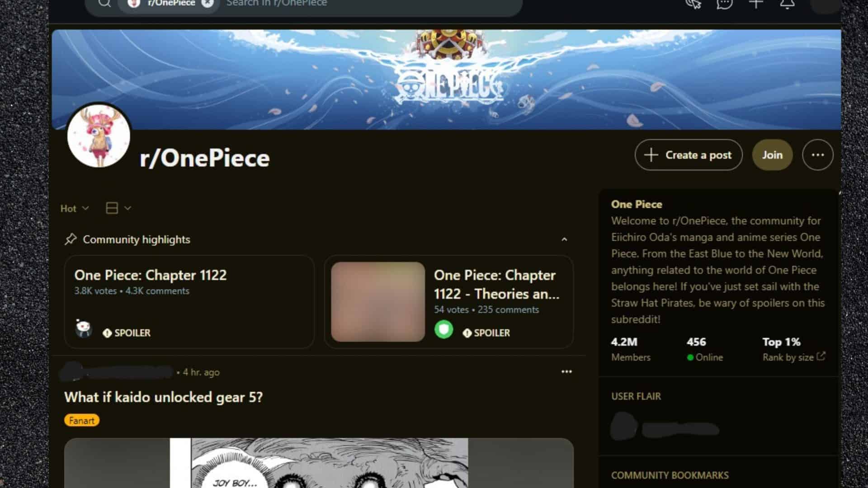The height and width of the screenshot is (488, 868).
Task: Click the Create a post button
Action: point(689,155)
